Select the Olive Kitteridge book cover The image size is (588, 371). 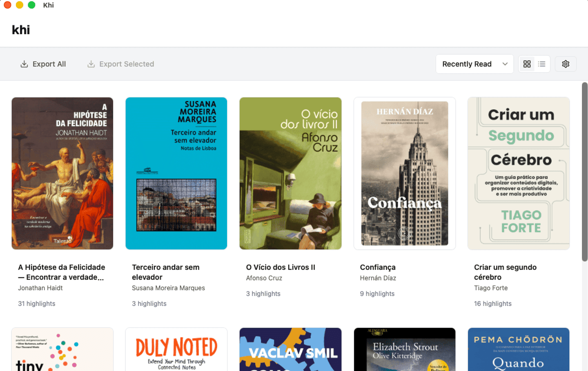pyautogui.click(x=405, y=349)
